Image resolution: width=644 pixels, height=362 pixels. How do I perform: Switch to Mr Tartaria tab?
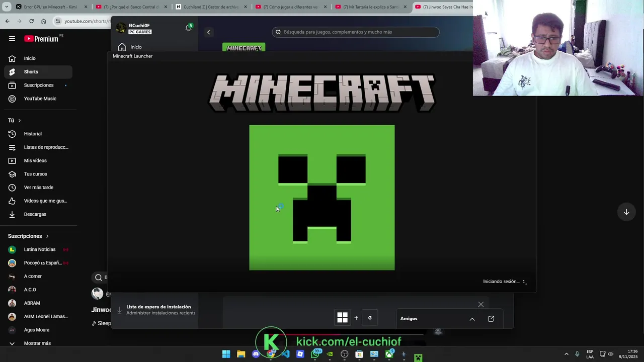tap(371, 7)
